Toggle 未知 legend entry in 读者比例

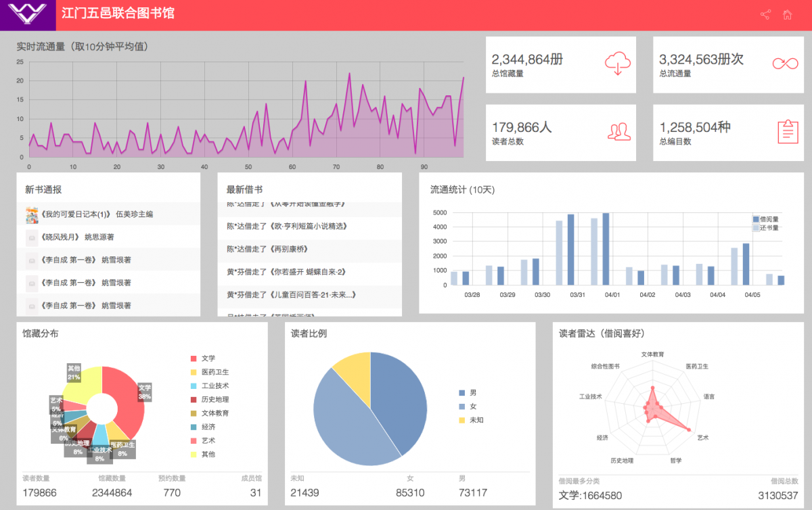pos(471,420)
